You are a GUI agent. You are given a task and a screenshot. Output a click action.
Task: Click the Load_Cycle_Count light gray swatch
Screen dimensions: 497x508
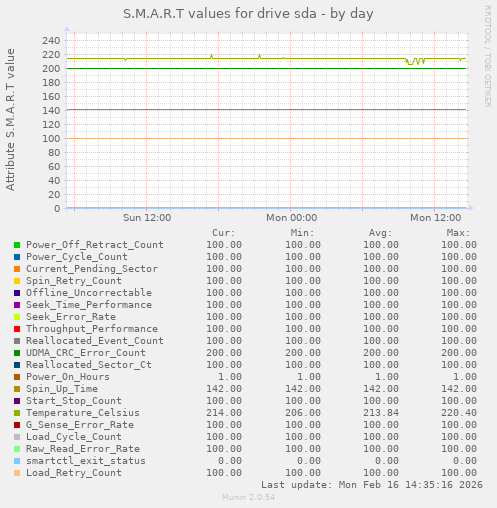[x=17, y=437]
